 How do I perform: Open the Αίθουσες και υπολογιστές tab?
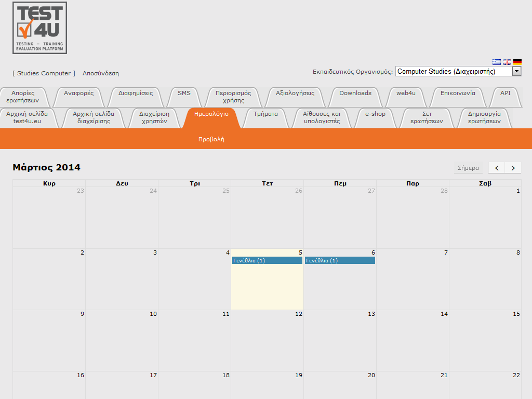coord(322,117)
